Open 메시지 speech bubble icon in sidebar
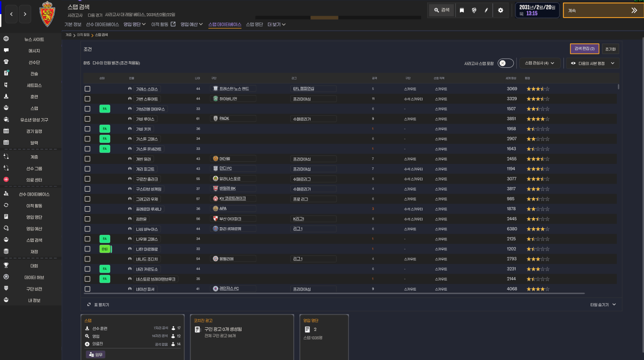Viewport: 644px width, 360px height. [6, 51]
